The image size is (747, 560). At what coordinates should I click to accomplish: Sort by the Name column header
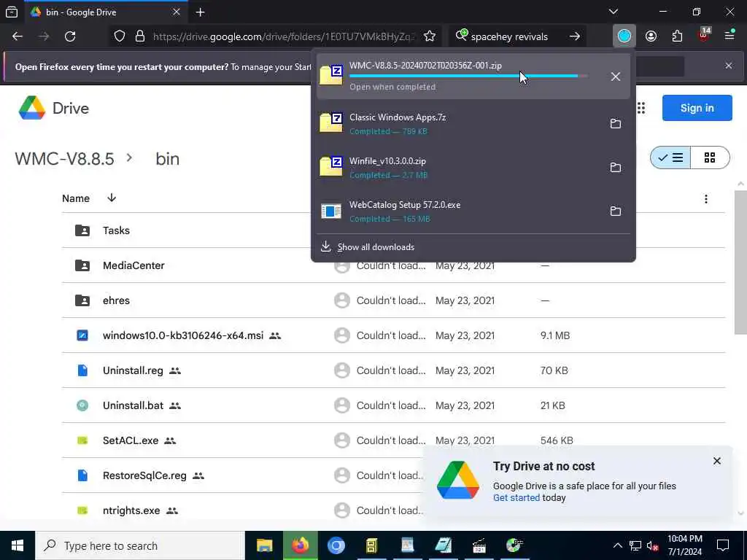(x=76, y=198)
